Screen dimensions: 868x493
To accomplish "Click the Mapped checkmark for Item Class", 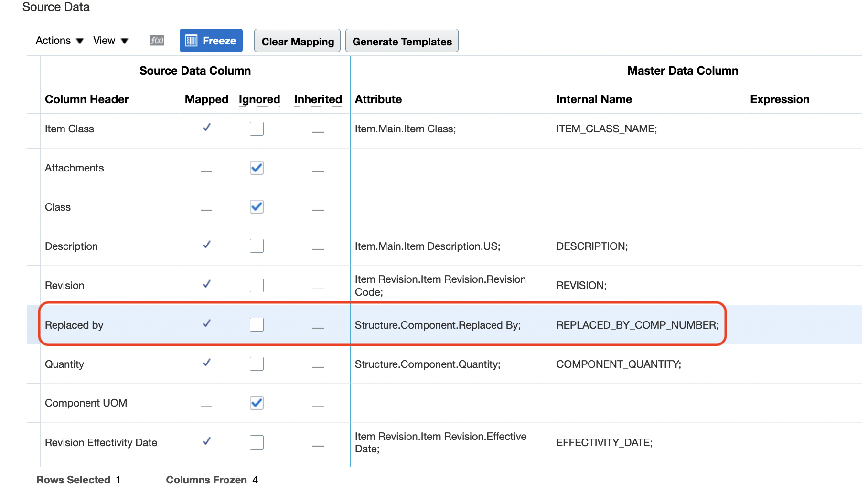I will coord(206,128).
